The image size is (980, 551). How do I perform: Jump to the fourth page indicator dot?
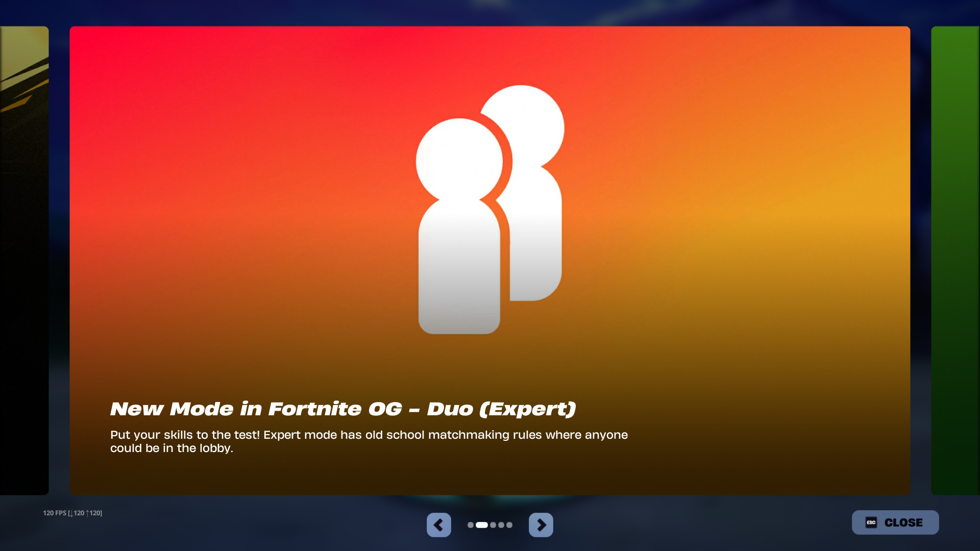click(x=501, y=525)
